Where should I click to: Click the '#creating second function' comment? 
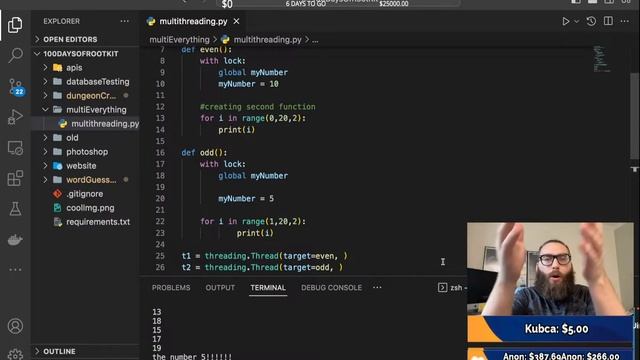pos(258,107)
